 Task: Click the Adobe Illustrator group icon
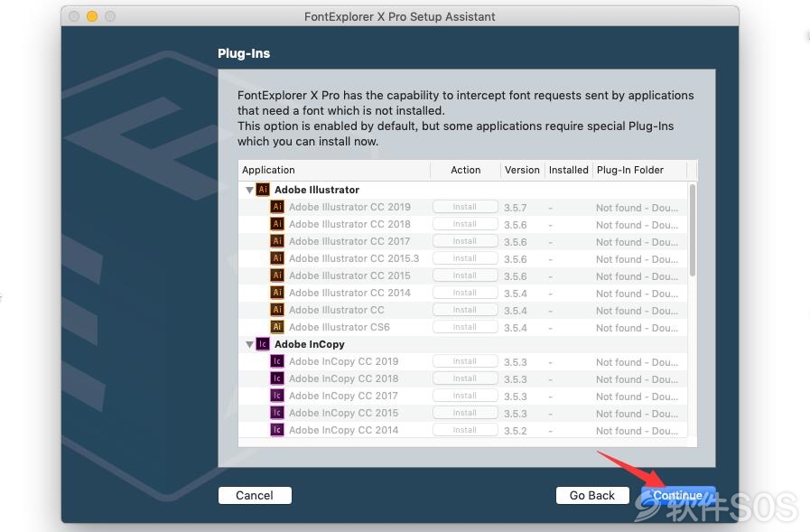click(x=263, y=190)
